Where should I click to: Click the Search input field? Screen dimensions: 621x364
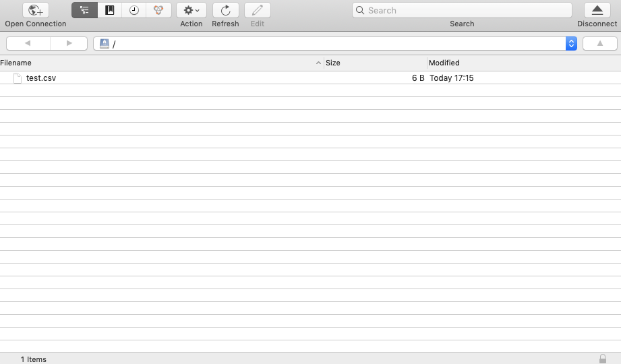(465, 10)
